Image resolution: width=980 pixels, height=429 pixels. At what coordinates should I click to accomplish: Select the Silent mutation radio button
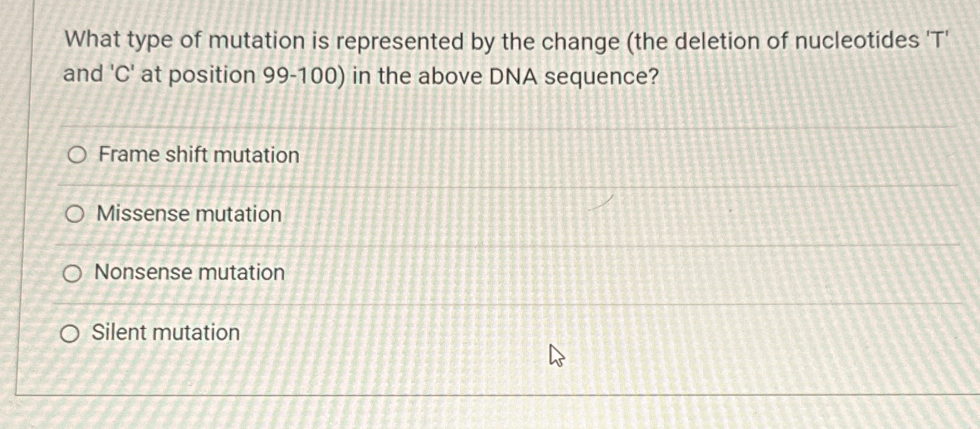(70, 333)
